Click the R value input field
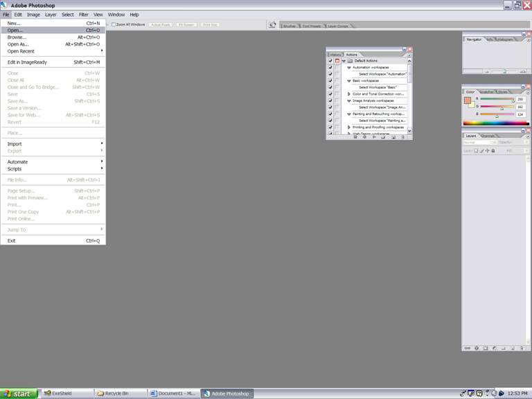This screenshot has height=399, width=532. 520,99
